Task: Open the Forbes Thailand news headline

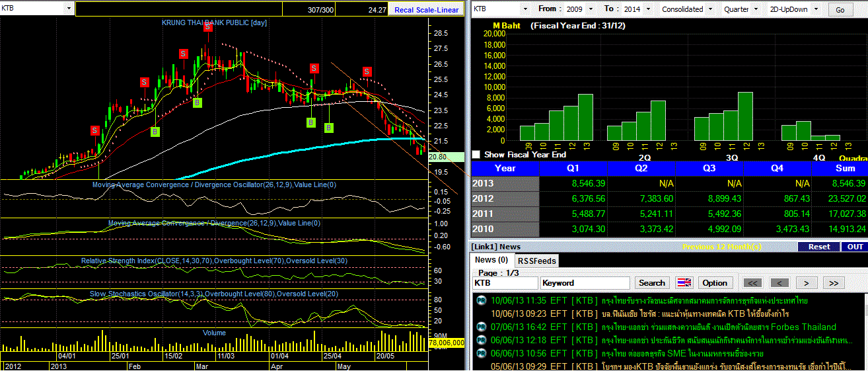Action: pos(719,327)
